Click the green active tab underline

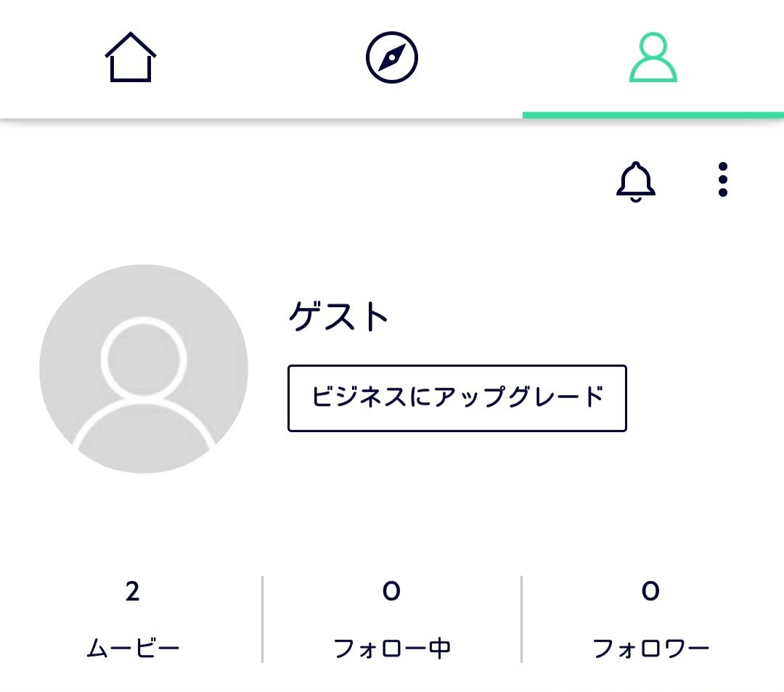pyautogui.click(x=653, y=115)
